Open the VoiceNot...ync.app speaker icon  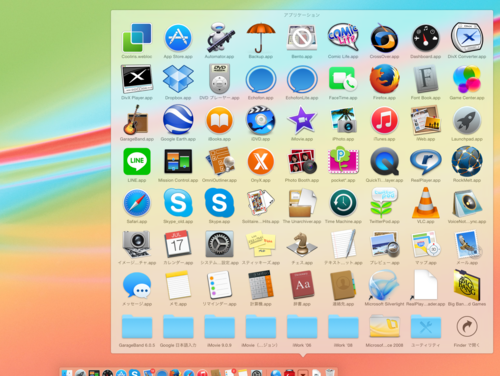(x=467, y=203)
